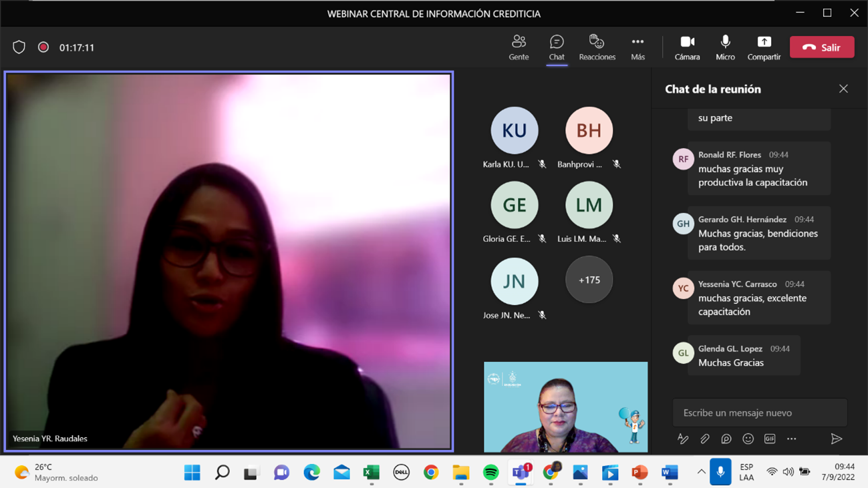Open Spotify from the taskbar
This screenshot has height=488, width=868.
click(x=490, y=472)
